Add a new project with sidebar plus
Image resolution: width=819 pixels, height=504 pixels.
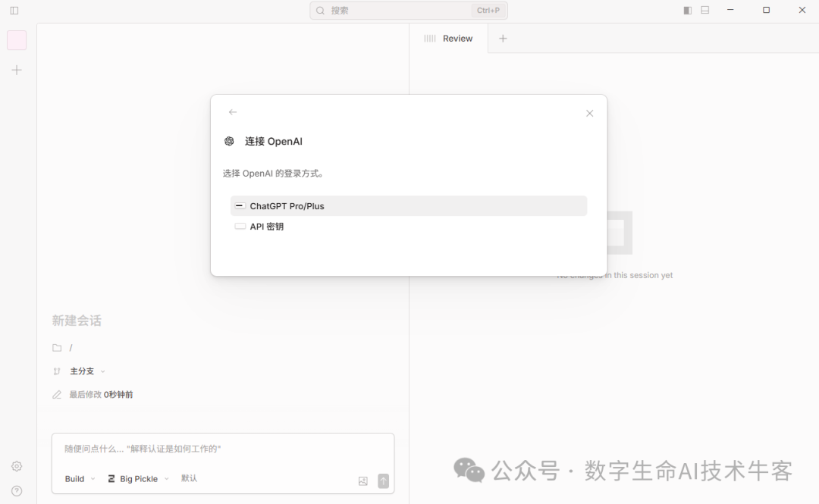pyautogui.click(x=17, y=70)
